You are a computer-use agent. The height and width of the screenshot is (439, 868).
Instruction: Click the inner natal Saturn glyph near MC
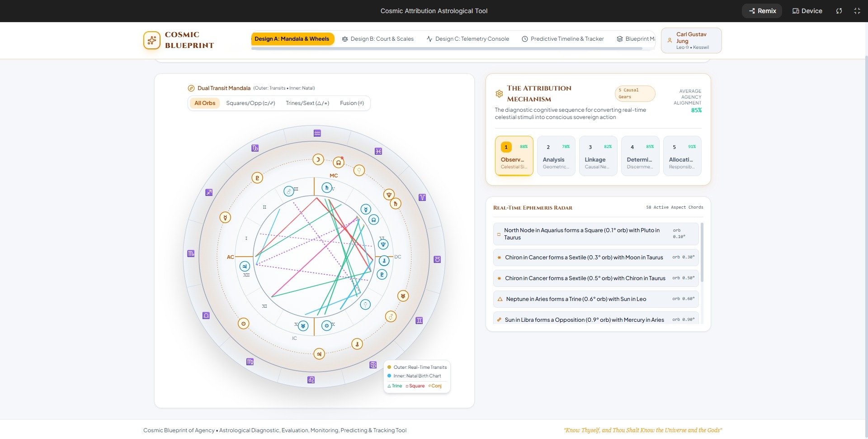click(327, 187)
